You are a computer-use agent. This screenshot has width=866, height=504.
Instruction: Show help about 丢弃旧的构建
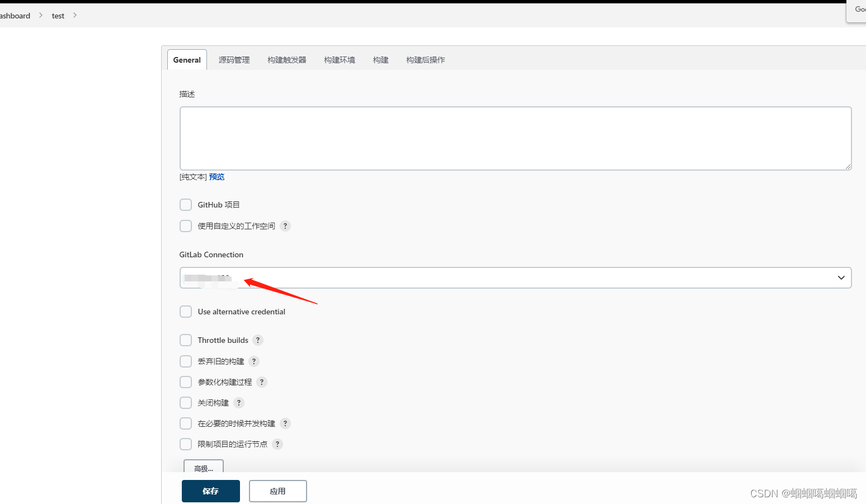pyautogui.click(x=253, y=361)
